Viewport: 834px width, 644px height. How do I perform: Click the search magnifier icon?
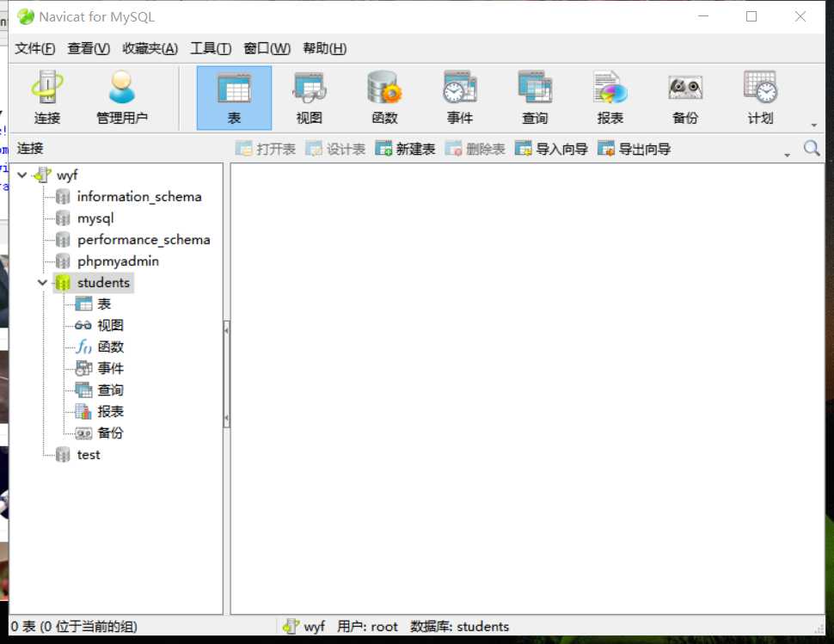pyautogui.click(x=811, y=149)
